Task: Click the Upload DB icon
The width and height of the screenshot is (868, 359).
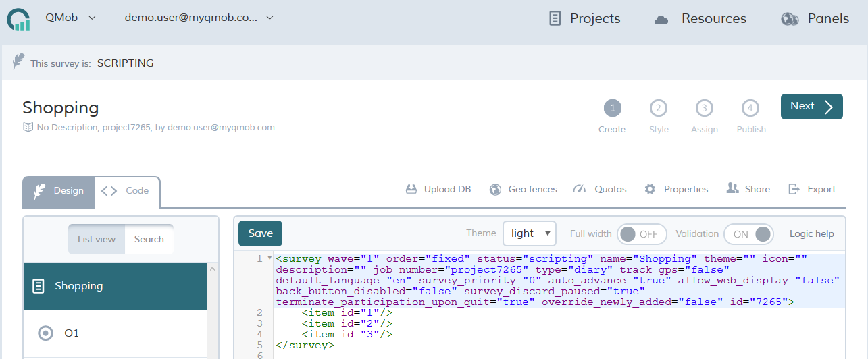Action: tap(411, 189)
